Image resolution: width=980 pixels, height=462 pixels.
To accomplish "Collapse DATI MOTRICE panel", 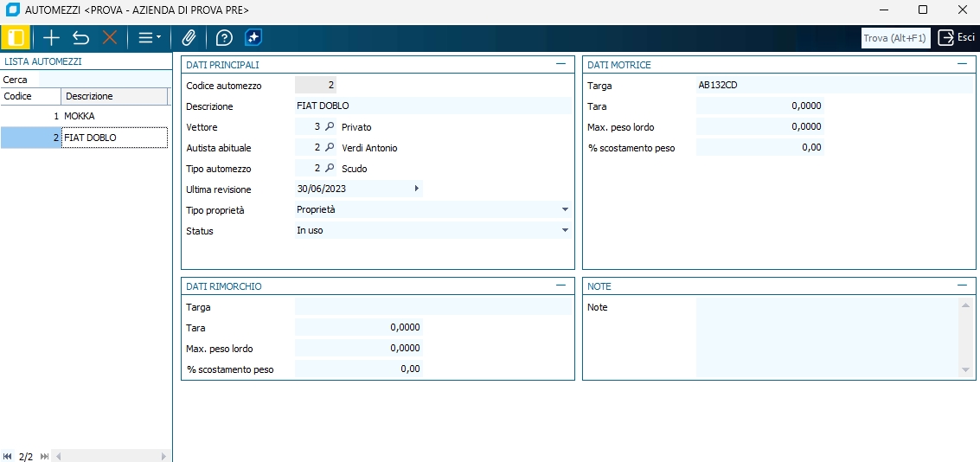I will (x=962, y=64).
